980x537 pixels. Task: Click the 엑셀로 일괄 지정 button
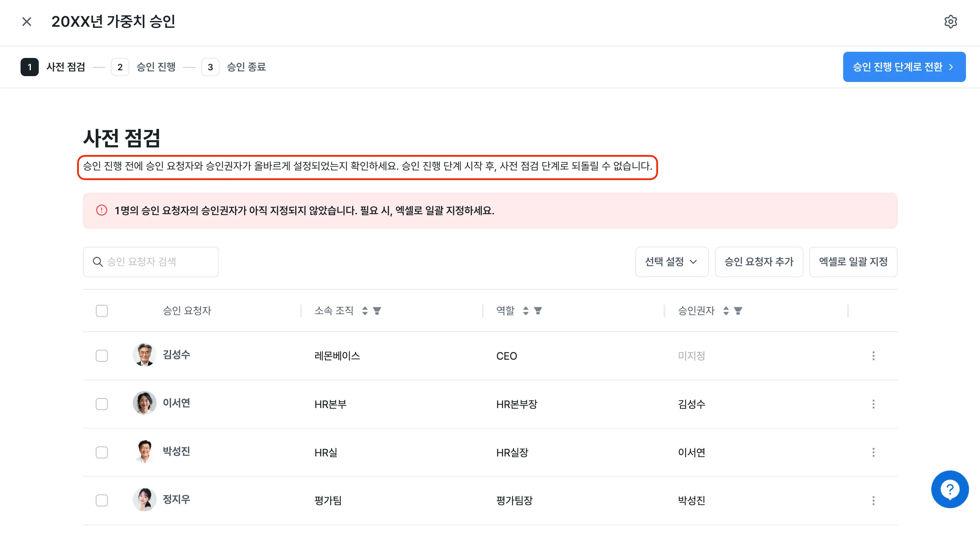click(853, 262)
